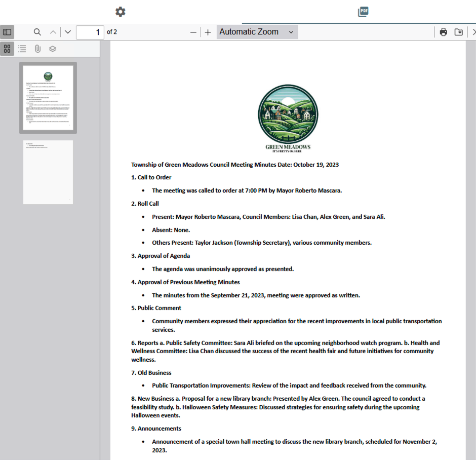
Task: Show the document attachments panel
Action: [x=37, y=49]
